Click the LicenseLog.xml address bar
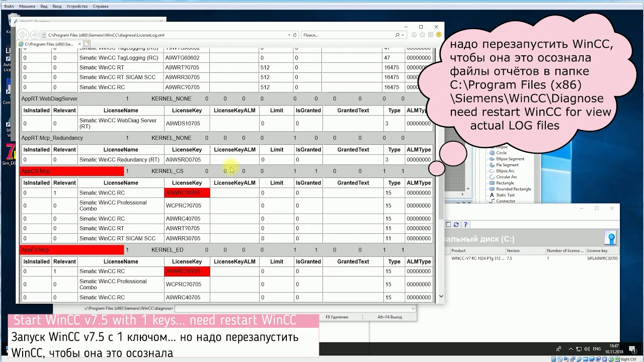This screenshot has height=362, width=644. 164,35
